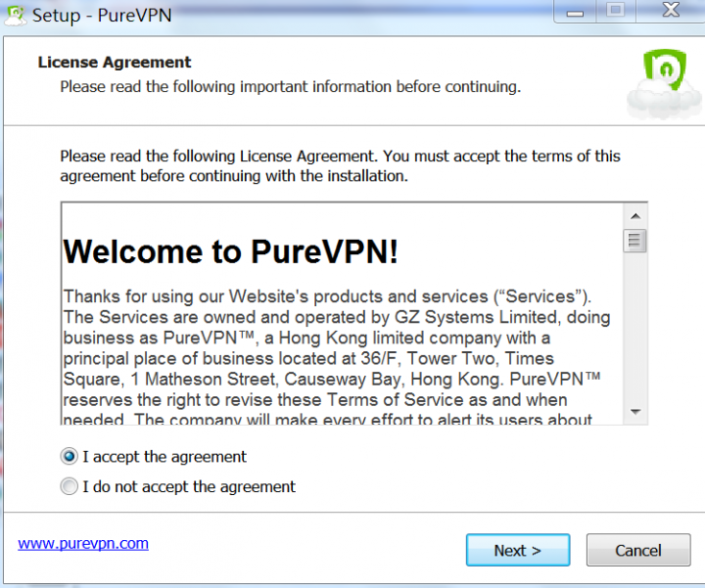Click the scrollbar track below the thumb
This screenshot has height=588, width=705.
[634, 326]
